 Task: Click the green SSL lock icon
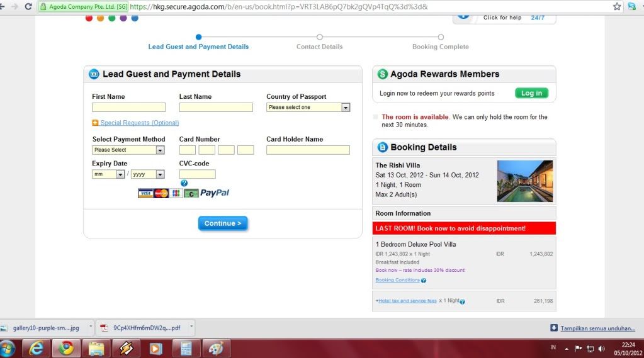pos(43,6)
